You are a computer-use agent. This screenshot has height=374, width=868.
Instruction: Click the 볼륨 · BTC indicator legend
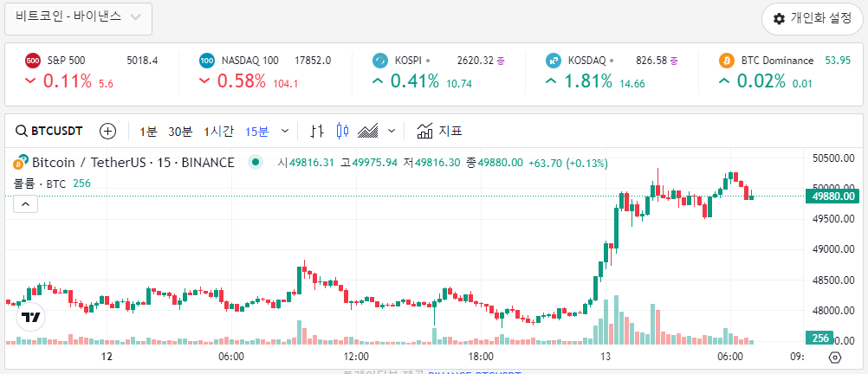39,184
